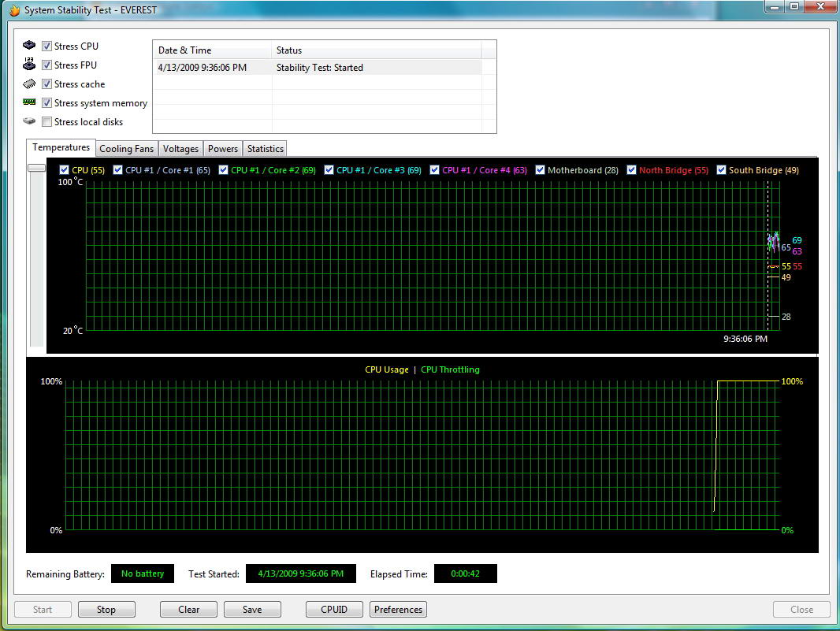This screenshot has width=840, height=631.
Task: Maximize the System Stability Test window
Action: point(794,6)
